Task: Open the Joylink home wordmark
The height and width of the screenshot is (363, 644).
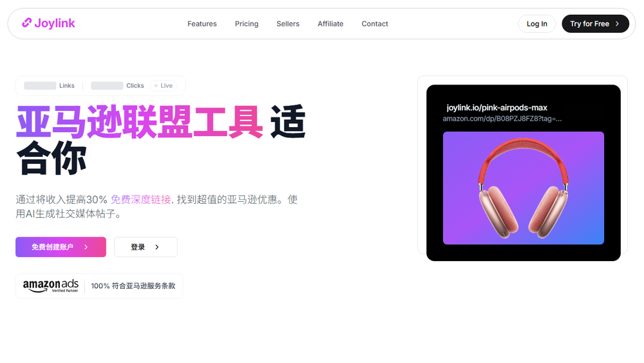Action: tap(55, 23)
